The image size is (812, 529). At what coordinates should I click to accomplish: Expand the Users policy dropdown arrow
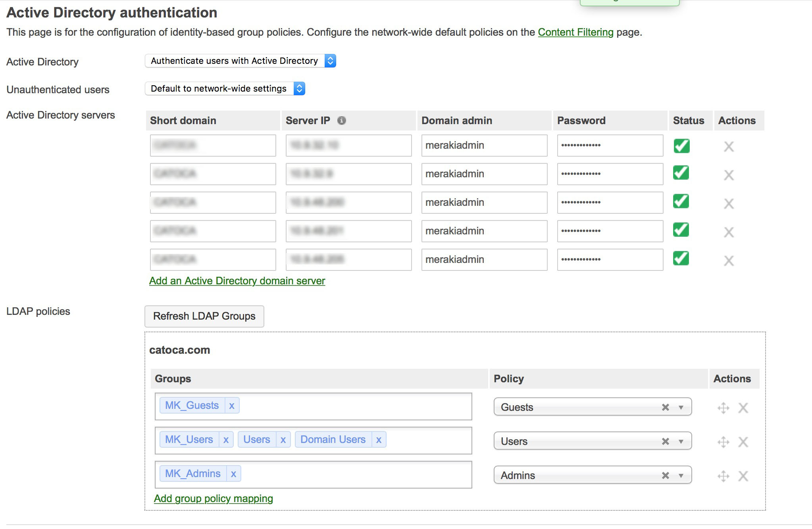681,441
